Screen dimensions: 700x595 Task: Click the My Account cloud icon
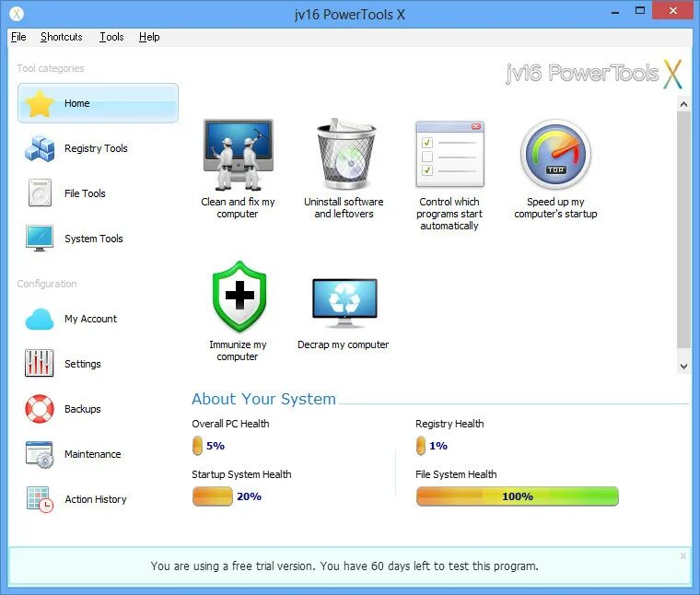click(x=40, y=319)
